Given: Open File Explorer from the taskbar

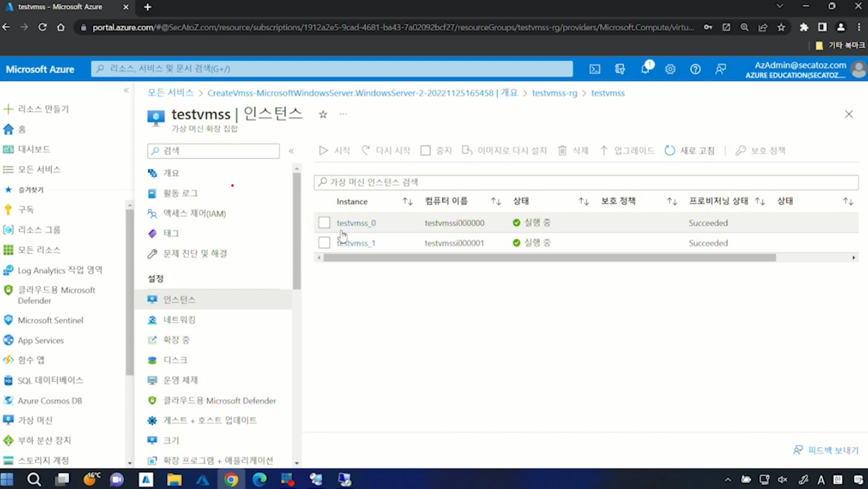Looking at the screenshot, I should pos(174,480).
